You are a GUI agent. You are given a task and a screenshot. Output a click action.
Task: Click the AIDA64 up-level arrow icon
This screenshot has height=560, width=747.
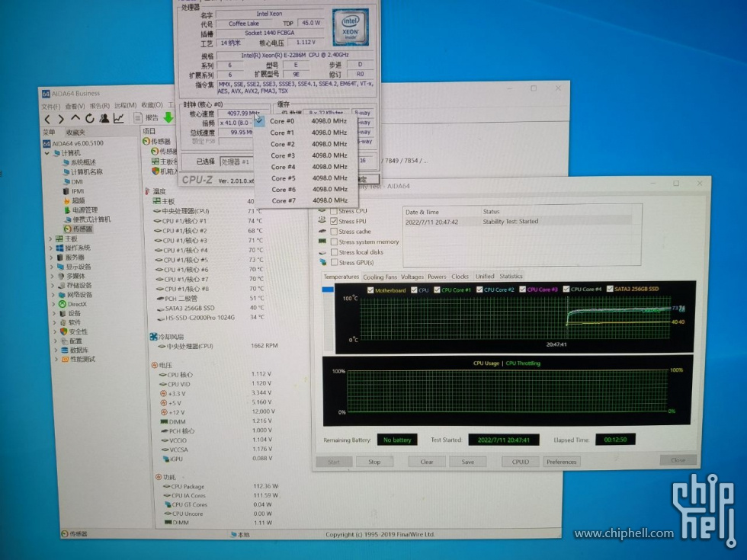(75, 118)
